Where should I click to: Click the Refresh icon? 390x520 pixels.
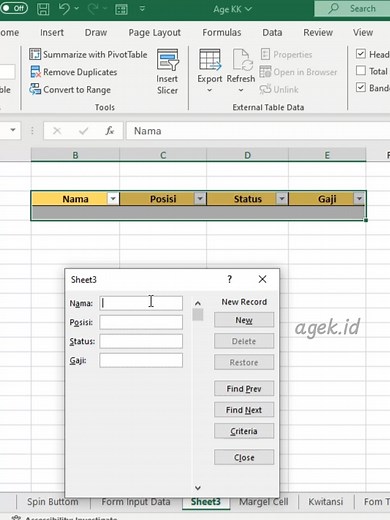(242, 60)
